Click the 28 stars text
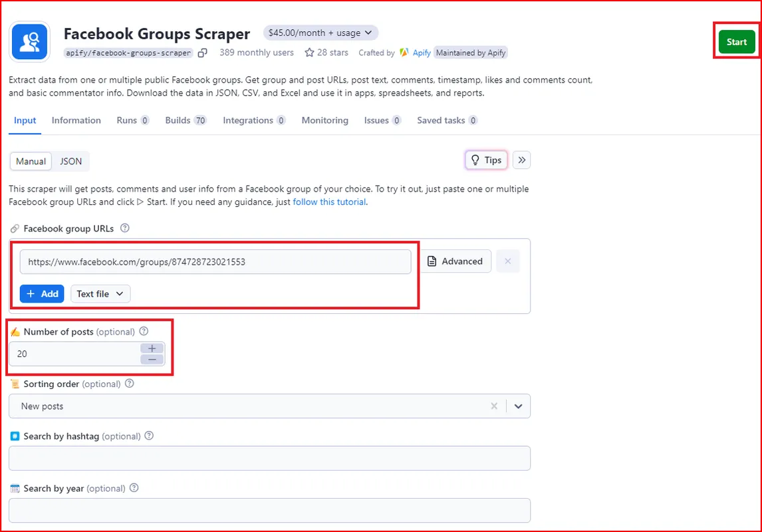Image resolution: width=762 pixels, height=532 pixels. pyautogui.click(x=333, y=53)
